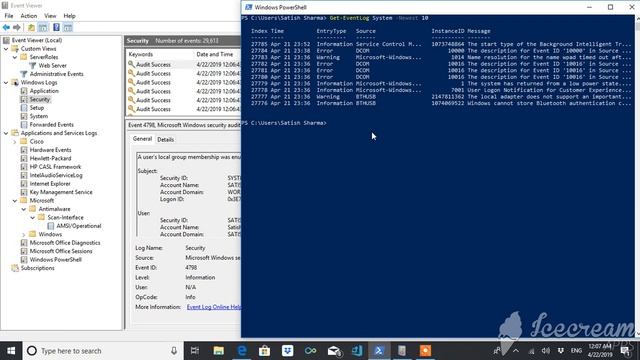Image resolution: width=640 pixels, height=360 pixels.
Task: Open Task View from the taskbar
Action: pos(195,351)
